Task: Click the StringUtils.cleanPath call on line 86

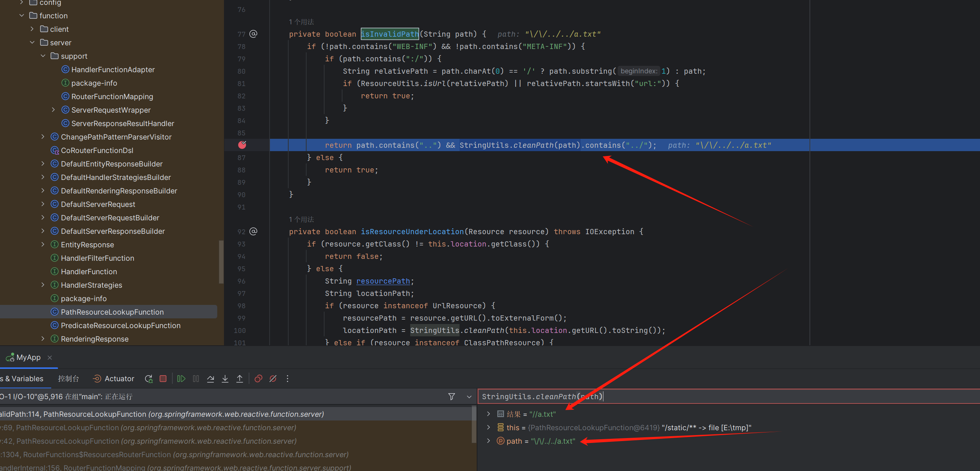Action: pyautogui.click(x=520, y=145)
